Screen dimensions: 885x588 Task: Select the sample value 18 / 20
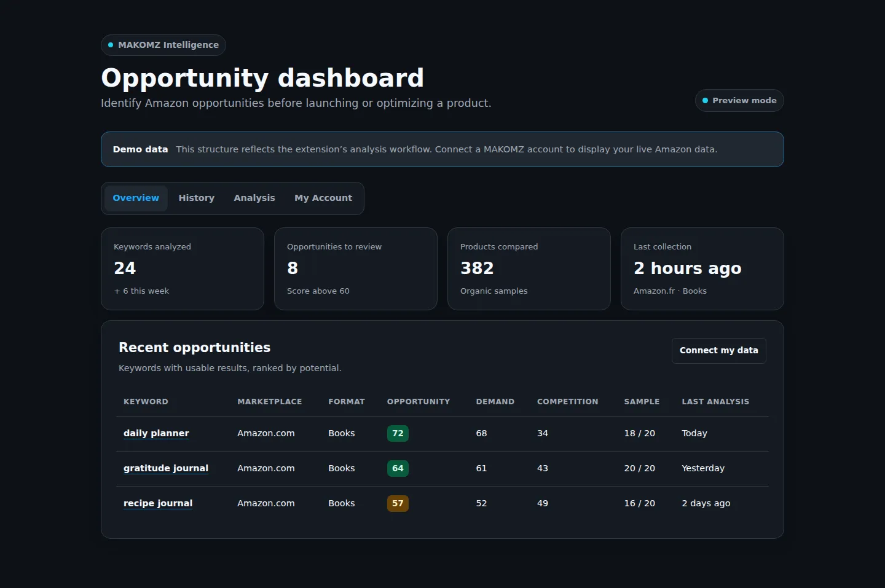pyautogui.click(x=640, y=434)
